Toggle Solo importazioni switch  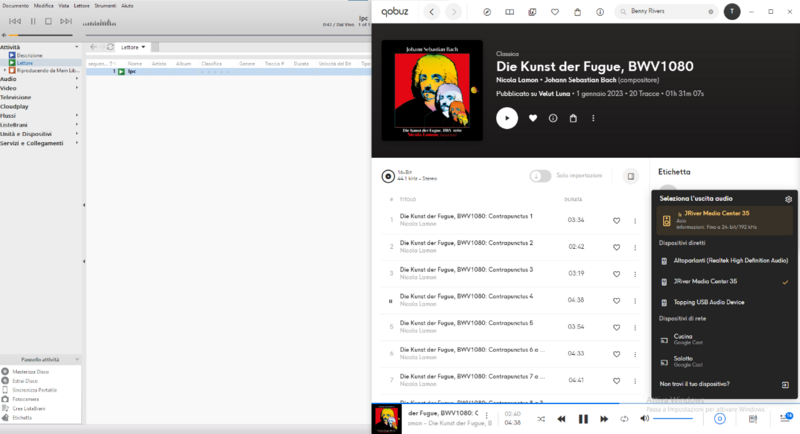point(540,176)
